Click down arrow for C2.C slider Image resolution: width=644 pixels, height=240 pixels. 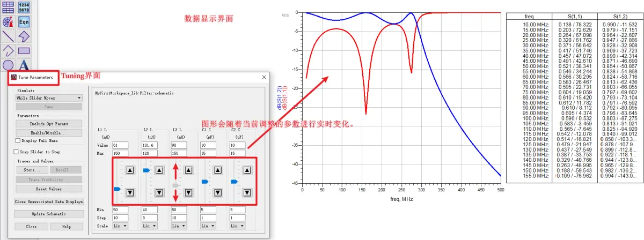246,192
